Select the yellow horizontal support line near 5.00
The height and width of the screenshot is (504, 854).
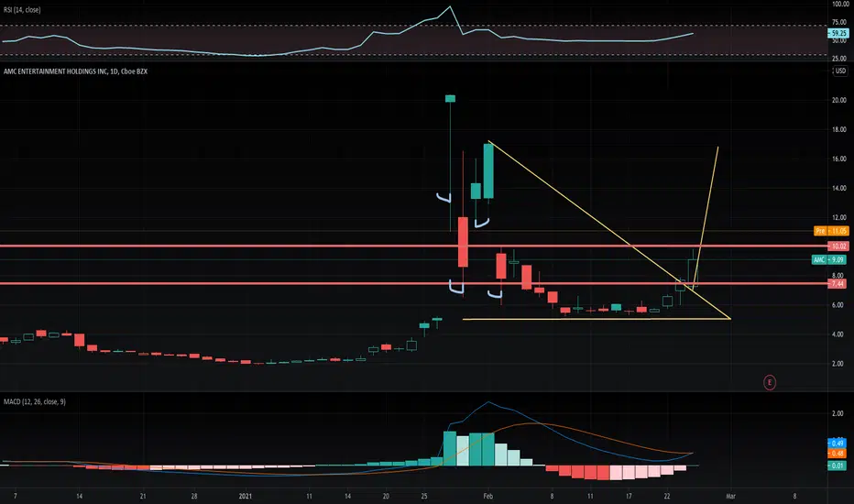click(597, 319)
